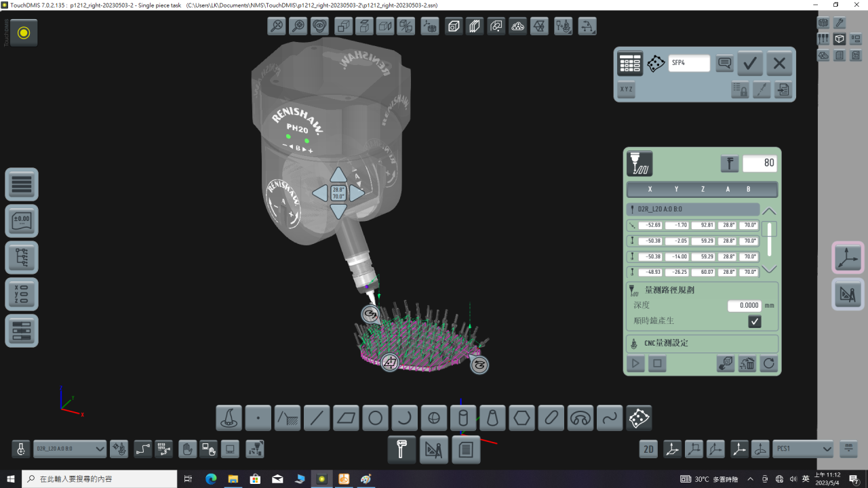Image resolution: width=868 pixels, height=488 pixels.
Task: Switch to the report document tab
Action: (466, 449)
